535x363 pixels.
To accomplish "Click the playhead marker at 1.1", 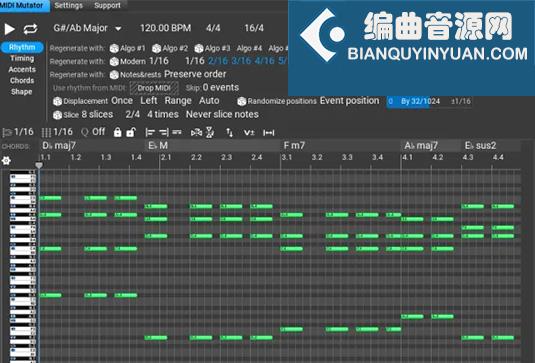I will pyautogui.click(x=39, y=165).
